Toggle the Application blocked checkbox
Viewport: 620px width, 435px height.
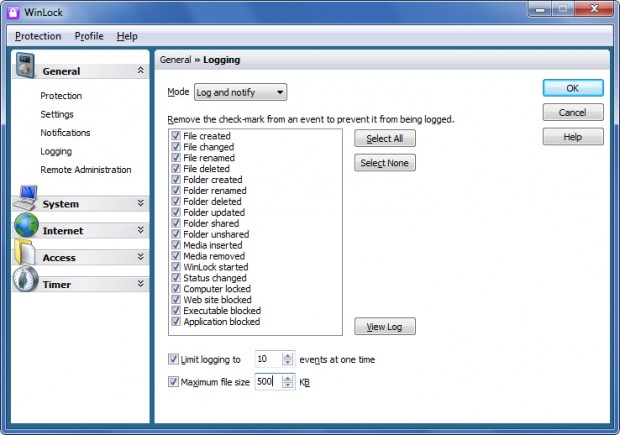click(176, 321)
